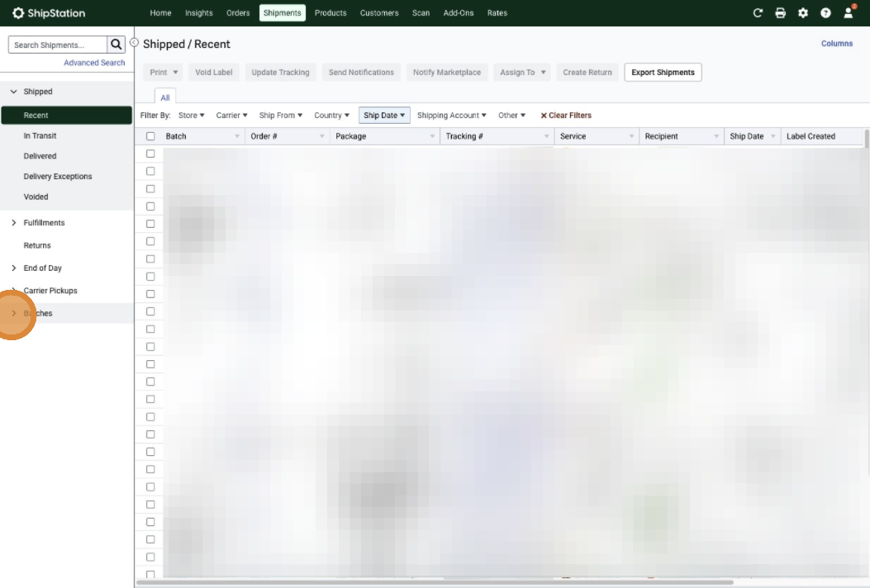
Task: Open the Carrier filter dropdown
Action: (x=231, y=116)
